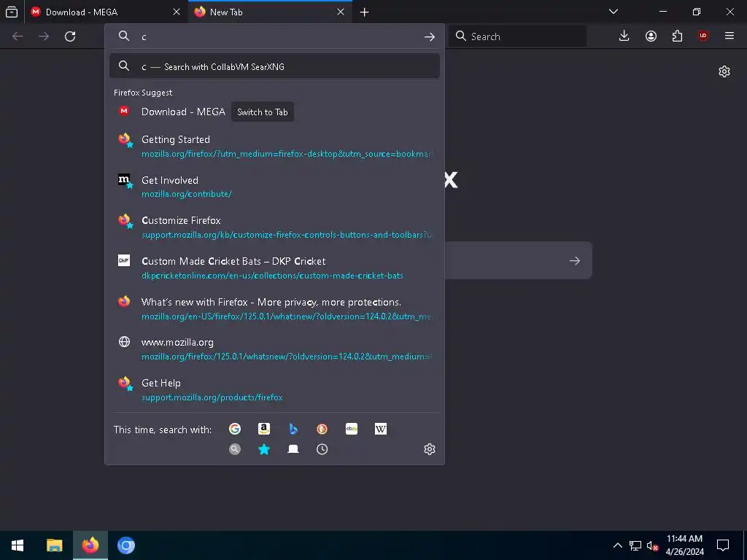Reload the current page
Viewport: 747px width, 560px height.
[70, 36]
